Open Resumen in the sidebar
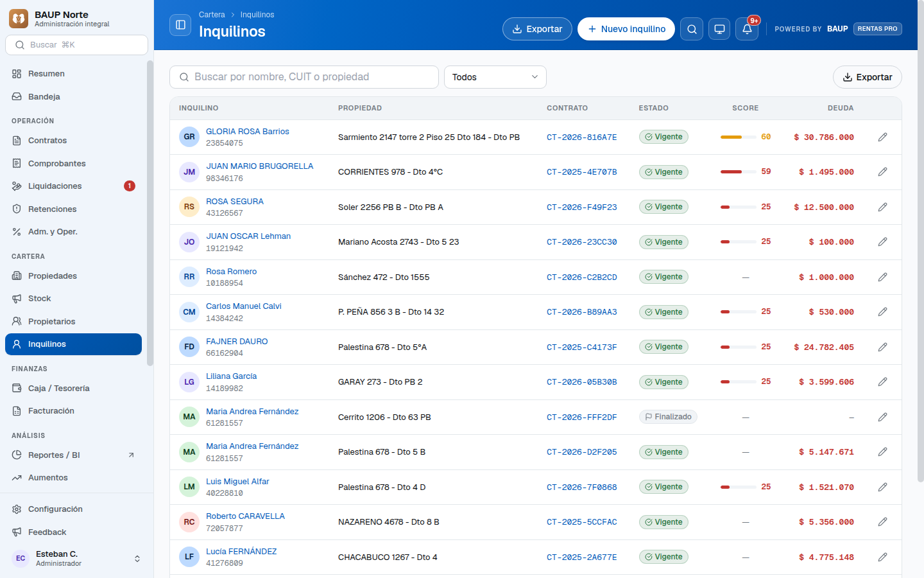This screenshot has height=578, width=924. [73, 74]
